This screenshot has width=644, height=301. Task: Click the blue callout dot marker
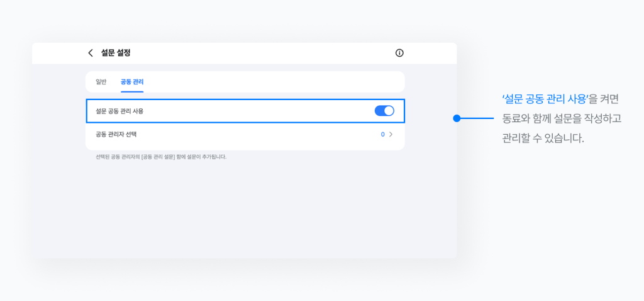[x=457, y=118]
